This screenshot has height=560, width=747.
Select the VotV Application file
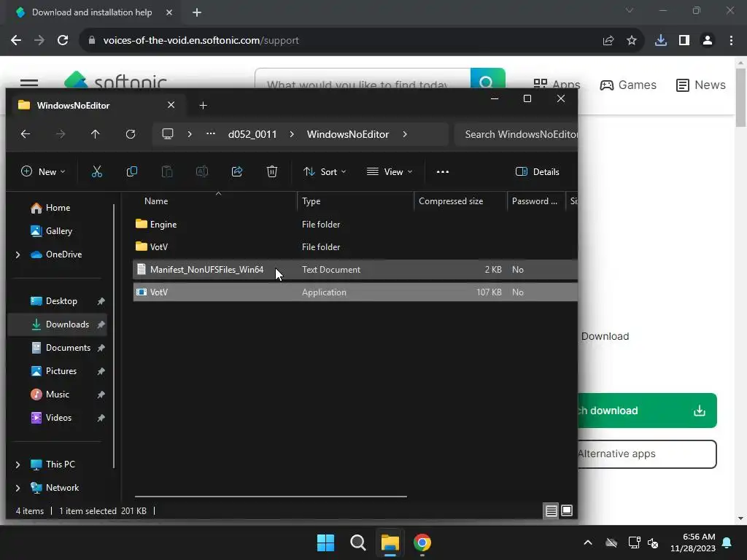click(355, 292)
